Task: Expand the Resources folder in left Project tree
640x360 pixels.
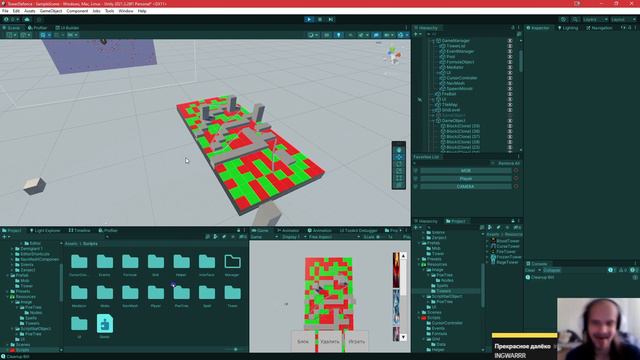Action: [8, 297]
